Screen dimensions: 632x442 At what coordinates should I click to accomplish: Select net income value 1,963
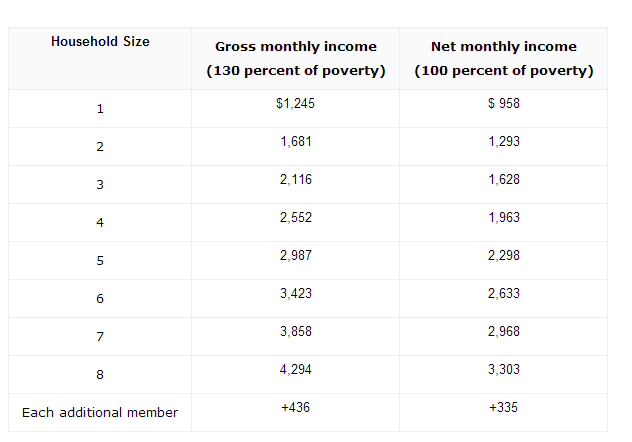[503, 218]
